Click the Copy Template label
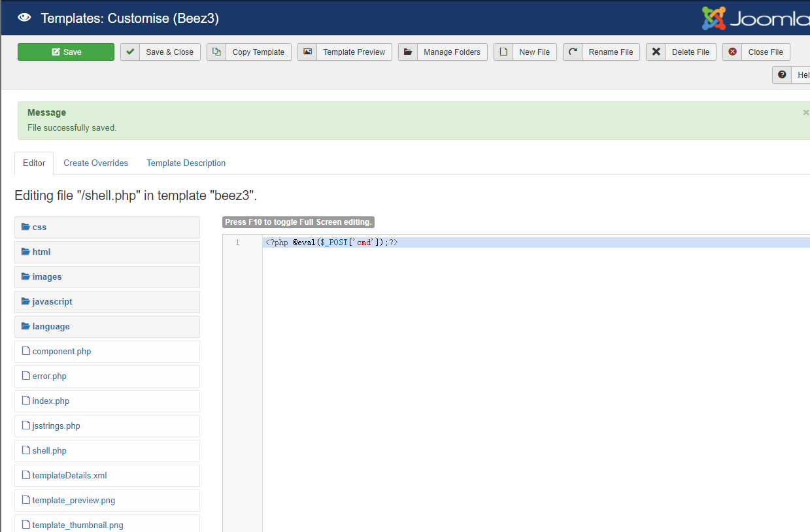The height and width of the screenshot is (532, 810). pos(258,52)
